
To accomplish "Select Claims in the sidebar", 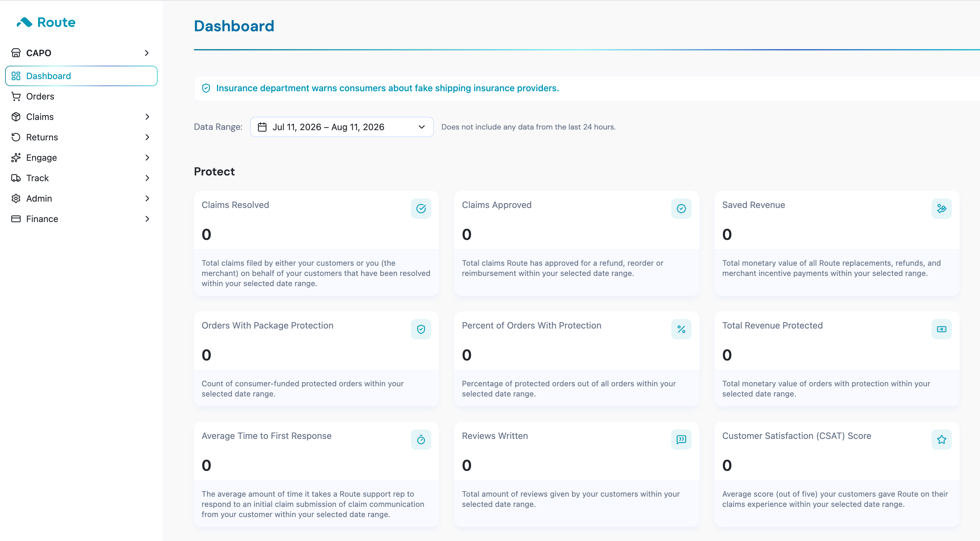I will click(81, 117).
